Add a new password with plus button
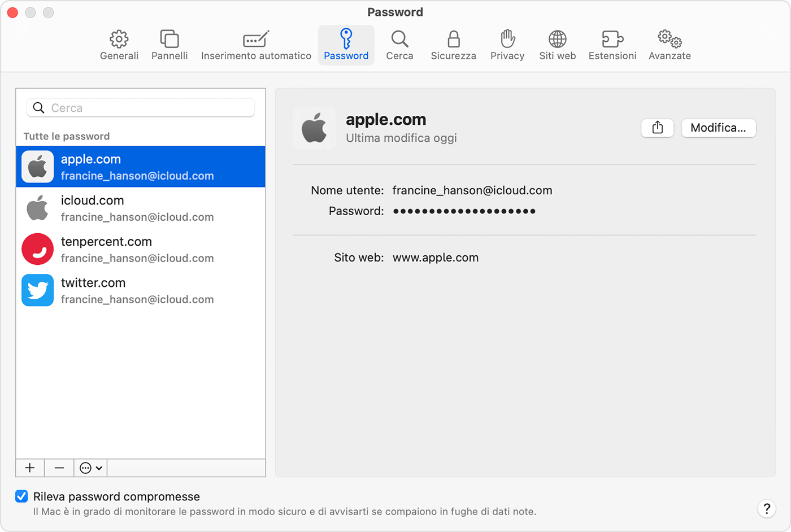The width and height of the screenshot is (791, 532). [30, 468]
